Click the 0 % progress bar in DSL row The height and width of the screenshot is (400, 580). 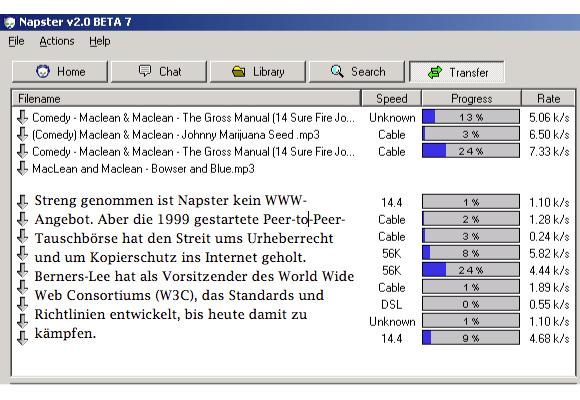pos(471,304)
